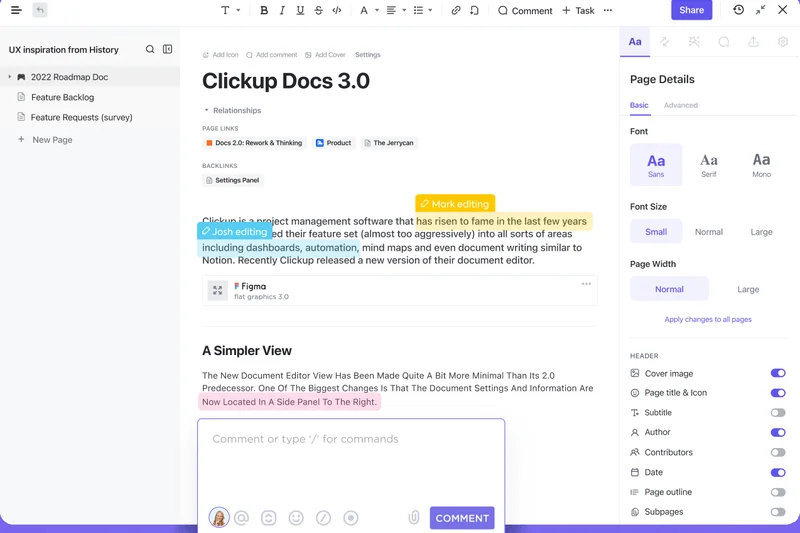Toggle the Cover image switch

[x=778, y=373]
